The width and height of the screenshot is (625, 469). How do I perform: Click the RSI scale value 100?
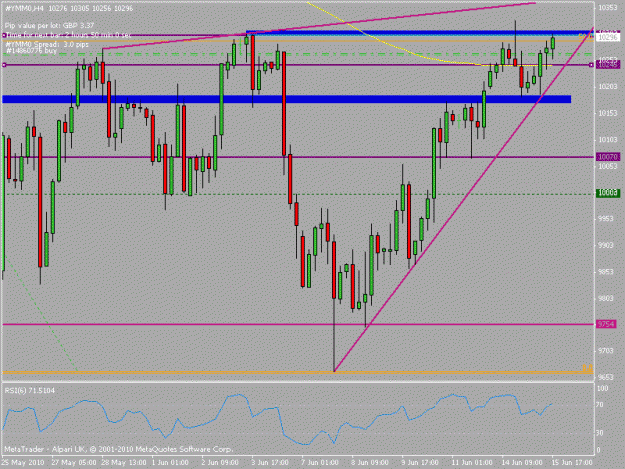[603, 389]
